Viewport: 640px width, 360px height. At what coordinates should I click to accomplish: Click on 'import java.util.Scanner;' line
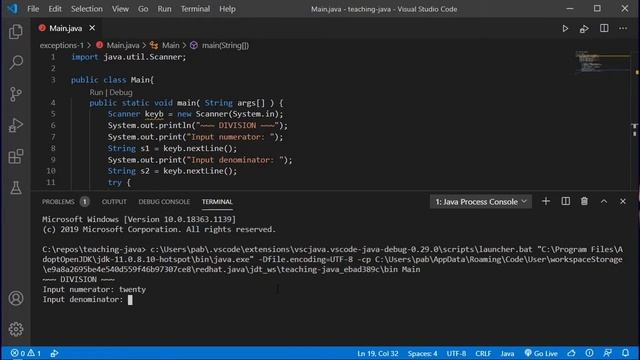click(x=129, y=57)
